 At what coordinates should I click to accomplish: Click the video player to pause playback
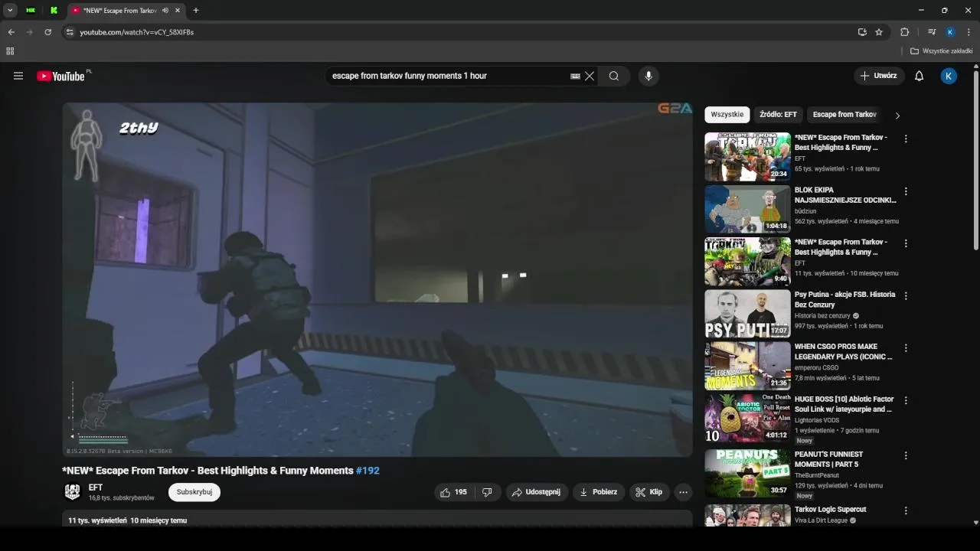377,280
